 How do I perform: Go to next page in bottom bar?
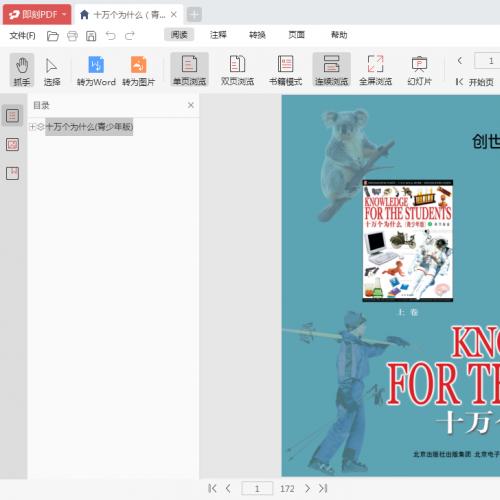(307, 489)
